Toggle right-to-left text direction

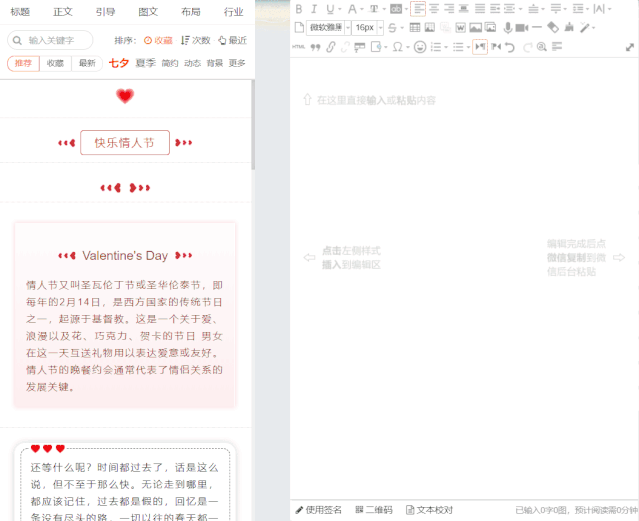[496, 46]
